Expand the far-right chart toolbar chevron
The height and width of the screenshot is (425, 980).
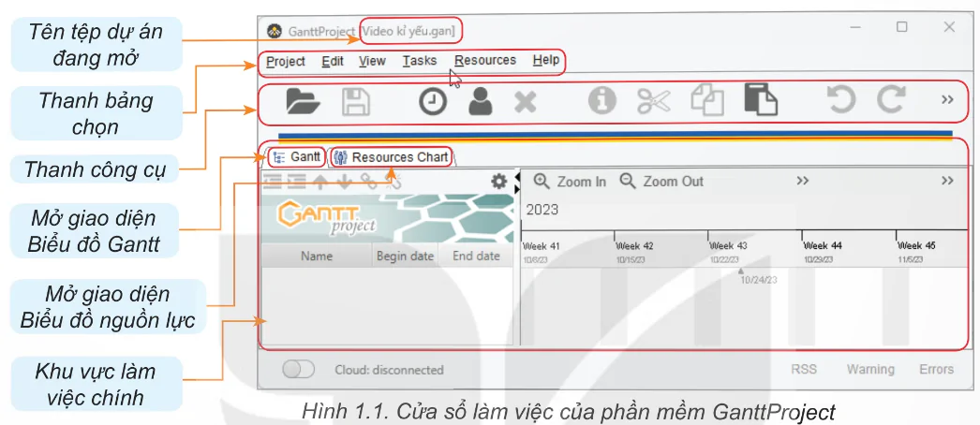[x=947, y=181]
